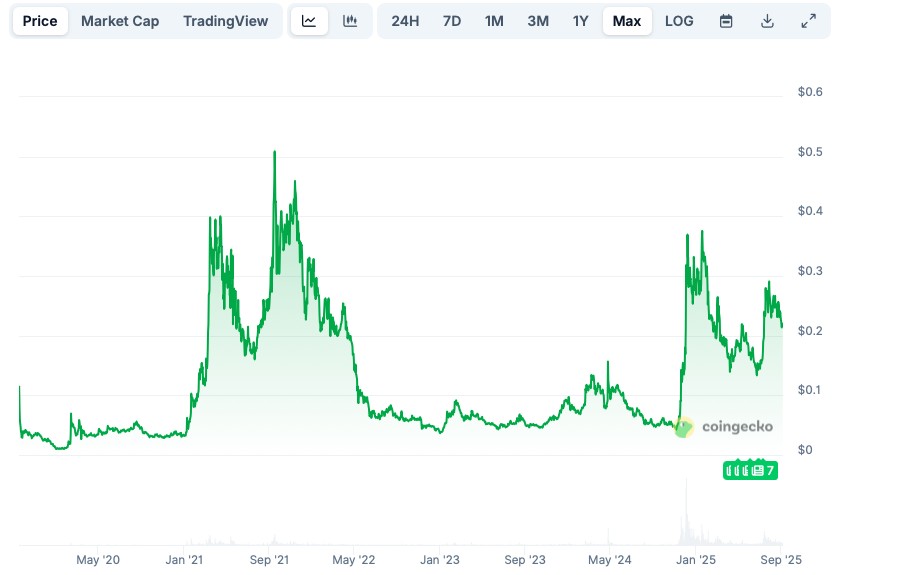Click the May '22 date label
Viewport: 899px width, 575px height.
point(354,560)
